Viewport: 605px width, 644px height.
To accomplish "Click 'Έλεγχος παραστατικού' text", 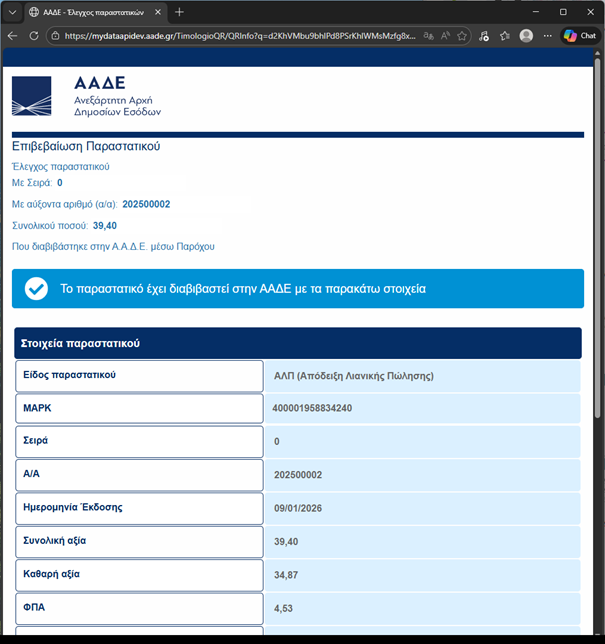I will click(x=61, y=167).
